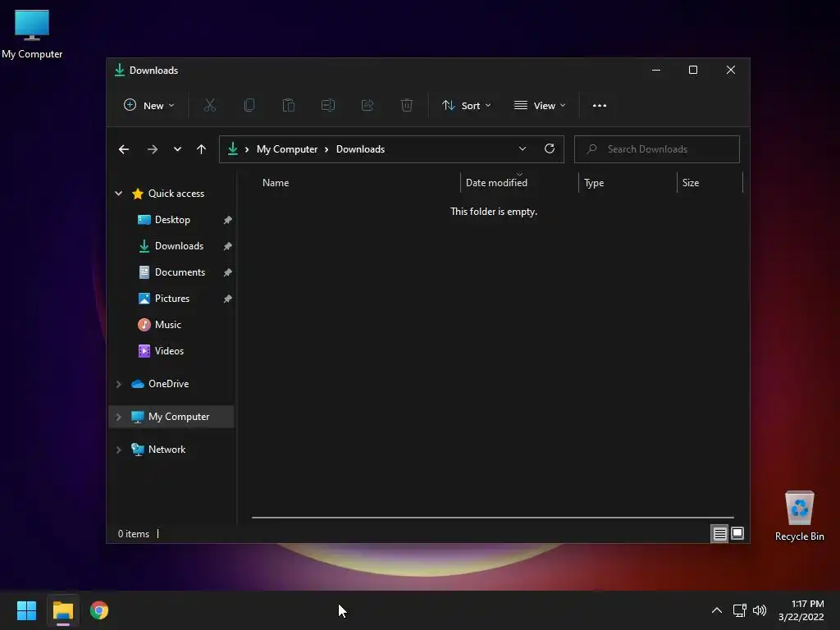This screenshot has height=630, width=840.
Task: Go forward with the right arrow
Action: pos(153,149)
